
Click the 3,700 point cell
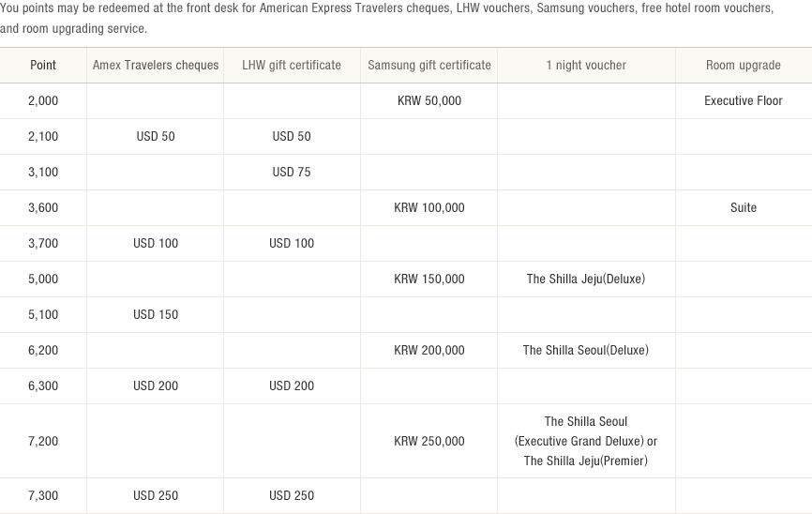pyautogui.click(x=43, y=244)
